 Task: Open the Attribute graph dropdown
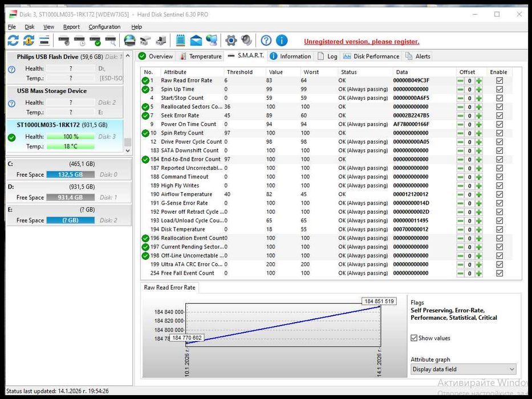coord(463,369)
